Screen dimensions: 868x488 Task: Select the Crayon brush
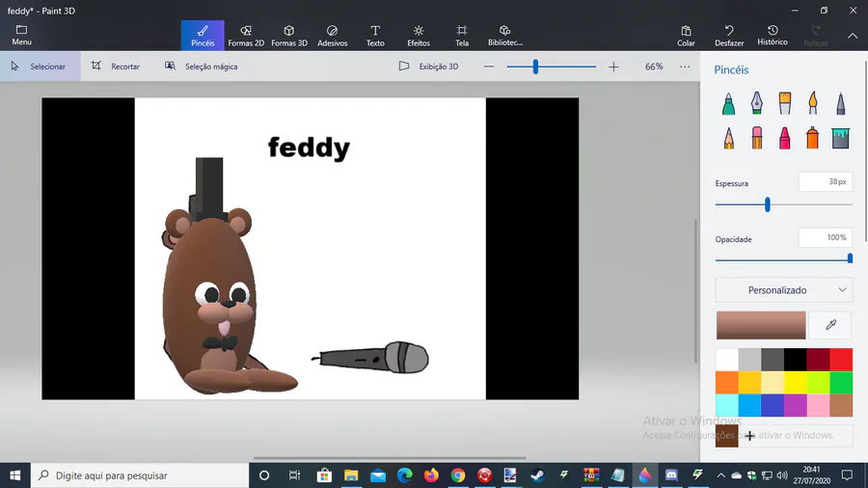point(784,138)
